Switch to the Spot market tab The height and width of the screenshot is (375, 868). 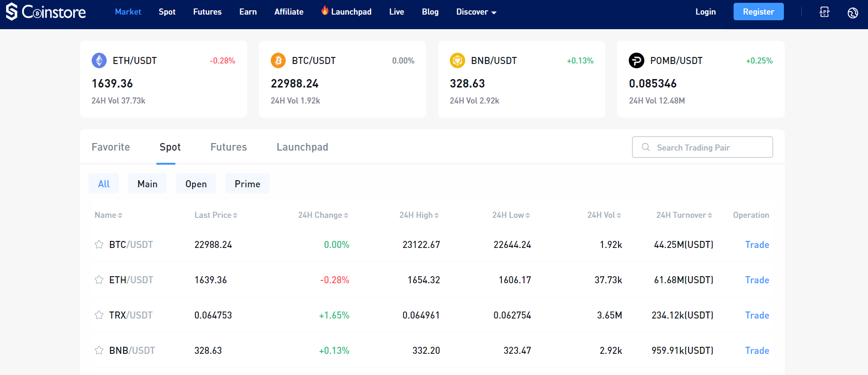170,147
